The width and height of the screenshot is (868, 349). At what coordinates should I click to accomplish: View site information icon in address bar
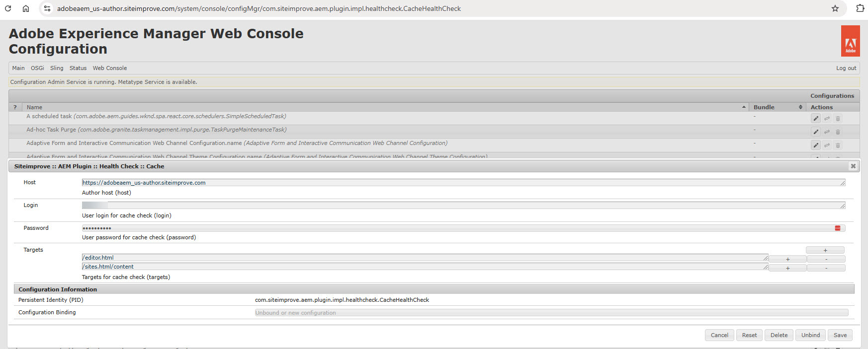[47, 8]
